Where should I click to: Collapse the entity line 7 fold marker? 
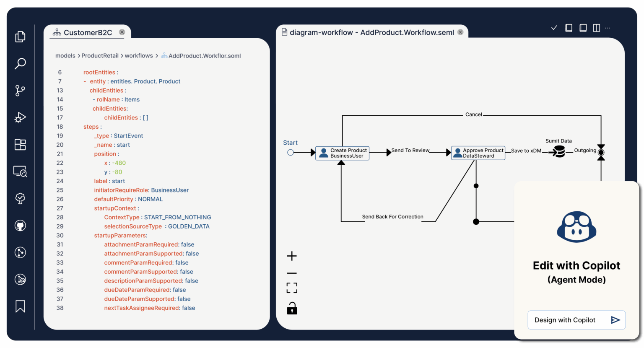tap(85, 81)
